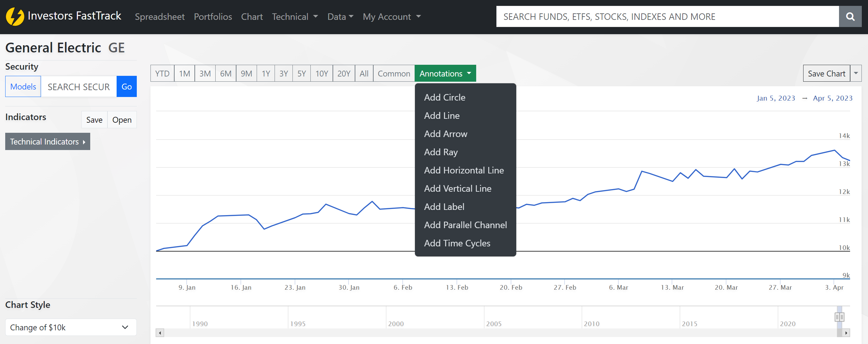The image size is (868, 344).
Task: Focus the main funds search field
Action: pos(667,17)
